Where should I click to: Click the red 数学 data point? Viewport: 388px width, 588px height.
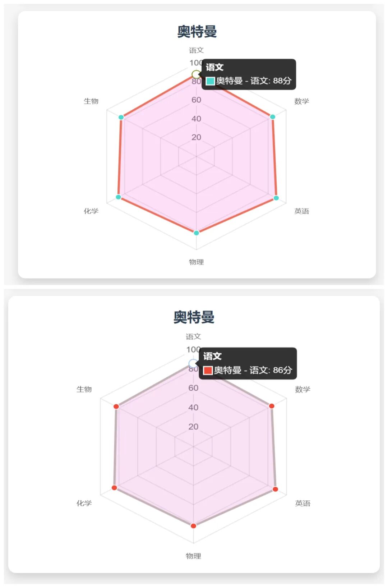(272, 406)
